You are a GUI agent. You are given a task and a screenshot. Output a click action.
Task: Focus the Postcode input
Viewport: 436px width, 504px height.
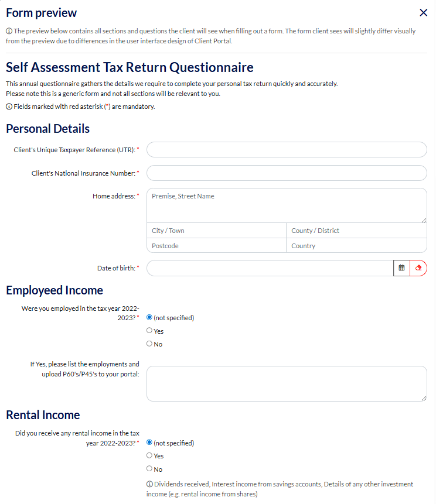(216, 246)
